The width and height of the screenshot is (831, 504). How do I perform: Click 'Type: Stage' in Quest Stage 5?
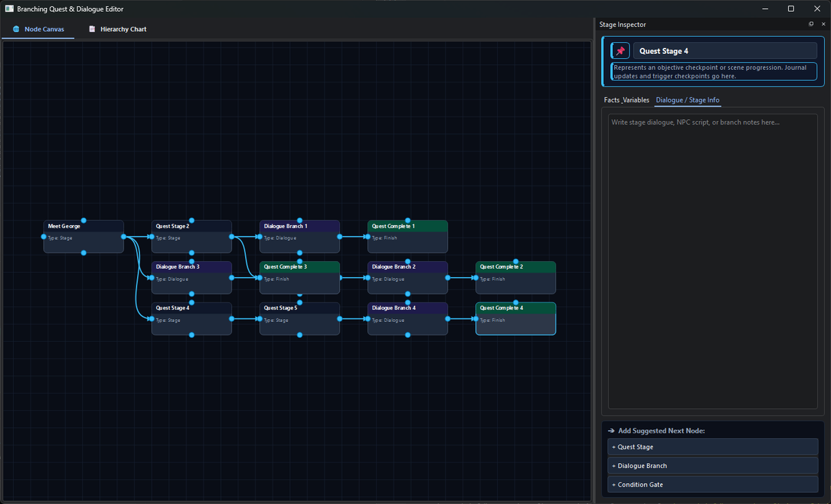click(x=276, y=321)
